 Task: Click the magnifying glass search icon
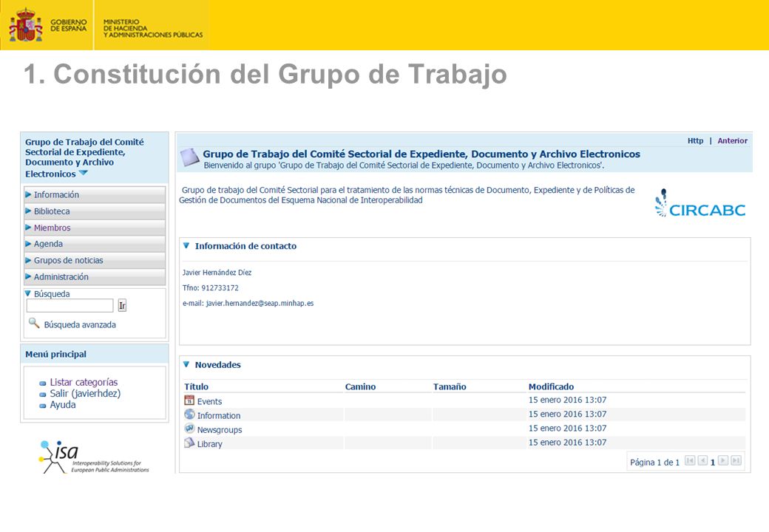[34, 323]
